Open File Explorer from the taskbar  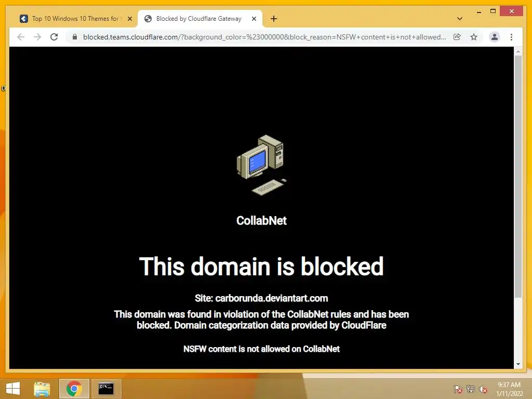pos(42,389)
